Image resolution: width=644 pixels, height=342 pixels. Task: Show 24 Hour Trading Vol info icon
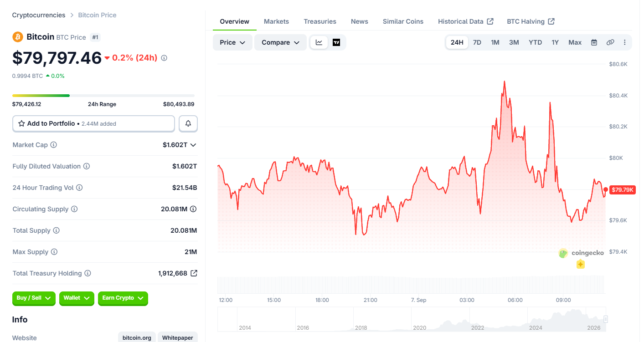click(x=79, y=188)
